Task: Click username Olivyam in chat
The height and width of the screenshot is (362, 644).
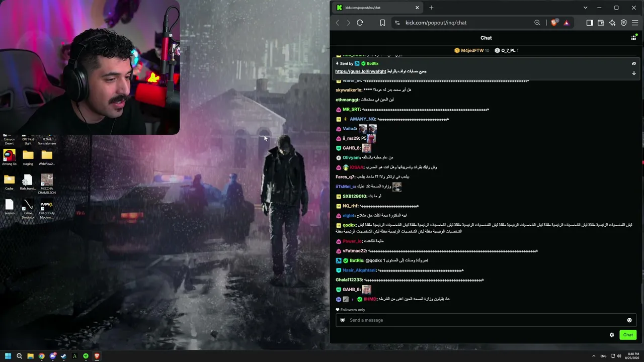Action: (x=351, y=158)
